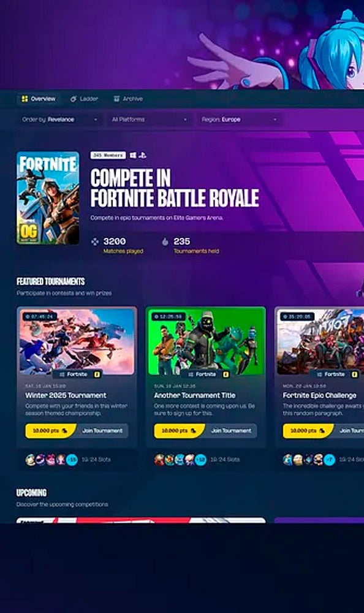Viewport: 364px width, 613px height.
Task: Open the Order by Relevance dropdown
Action: click(x=60, y=120)
